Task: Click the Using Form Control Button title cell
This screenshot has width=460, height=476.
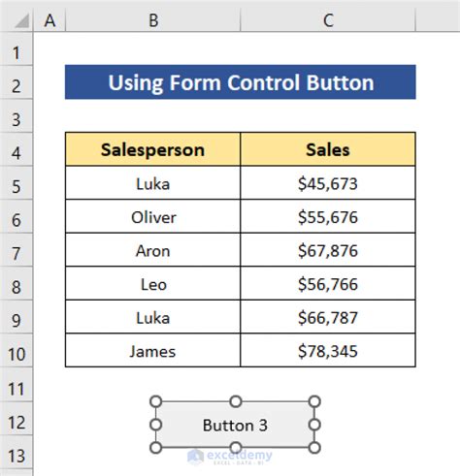Action: (241, 82)
